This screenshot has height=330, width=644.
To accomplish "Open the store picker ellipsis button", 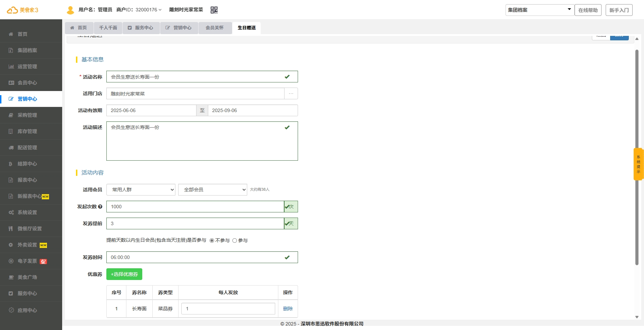I will [x=291, y=93].
